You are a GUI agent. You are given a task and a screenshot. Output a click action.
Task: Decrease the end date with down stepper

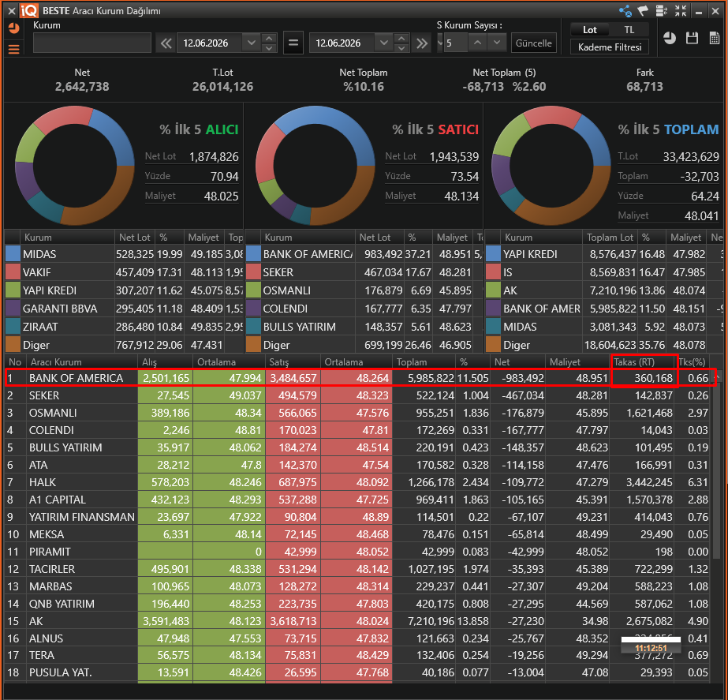pos(401,48)
